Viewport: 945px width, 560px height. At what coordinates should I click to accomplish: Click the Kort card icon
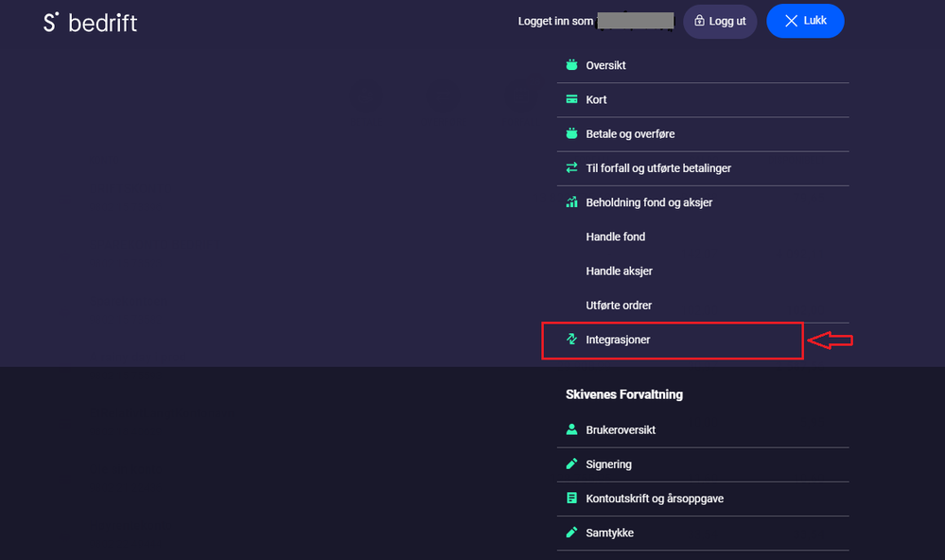pyautogui.click(x=571, y=100)
